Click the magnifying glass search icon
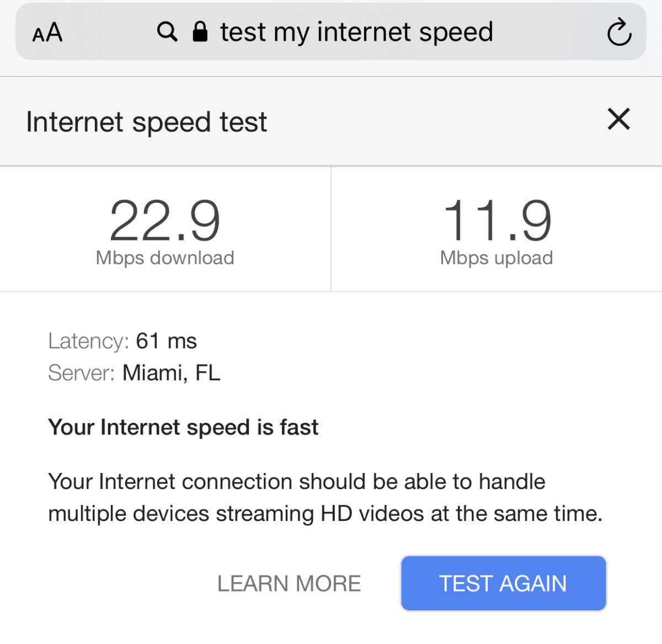This screenshot has width=662, height=644. (x=167, y=32)
